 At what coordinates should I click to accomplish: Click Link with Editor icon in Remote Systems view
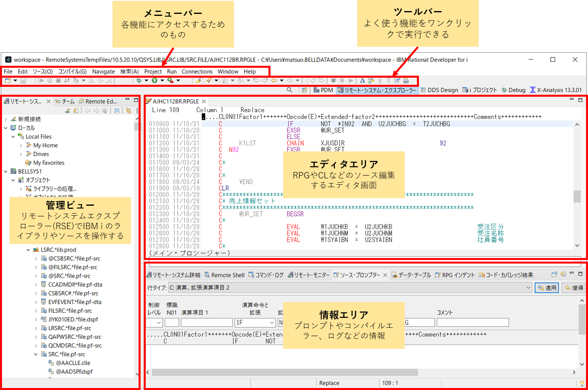128,111
